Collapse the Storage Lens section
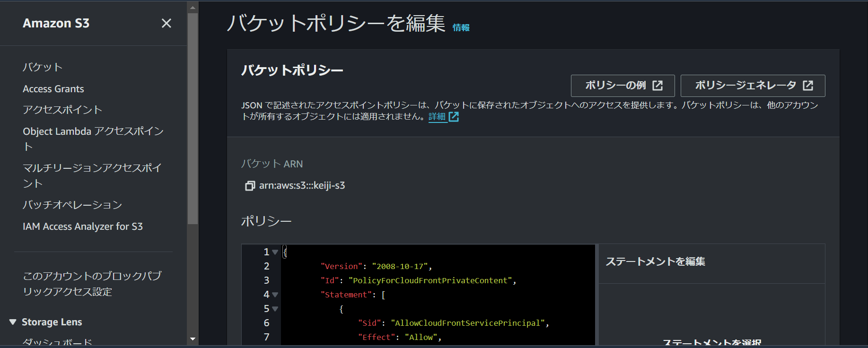Screen dimensions: 868x348 (x=13, y=322)
